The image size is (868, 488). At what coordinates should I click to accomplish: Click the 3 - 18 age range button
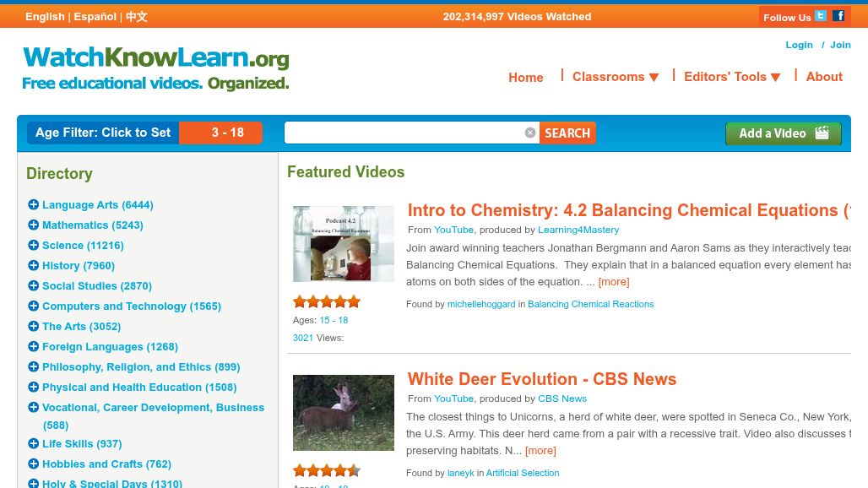(x=221, y=133)
